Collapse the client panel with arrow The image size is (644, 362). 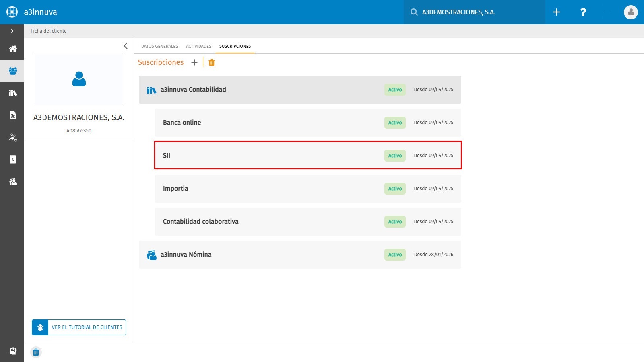point(126,46)
